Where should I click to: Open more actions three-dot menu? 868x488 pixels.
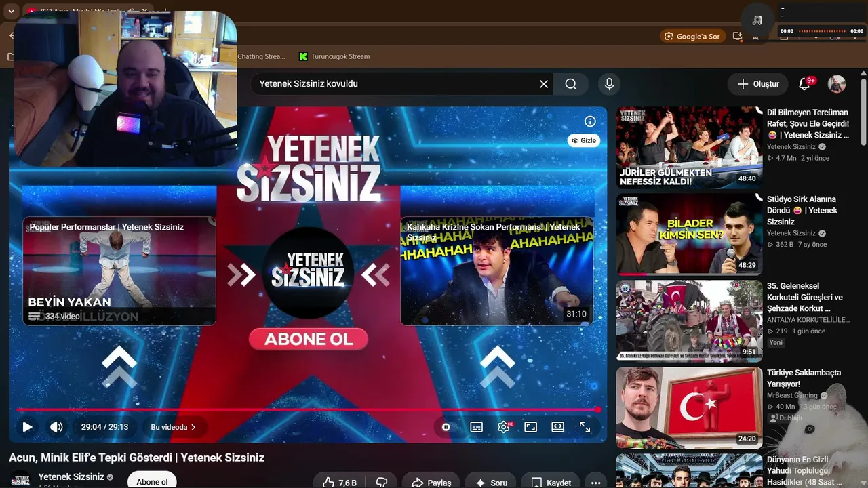click(595, 483)
